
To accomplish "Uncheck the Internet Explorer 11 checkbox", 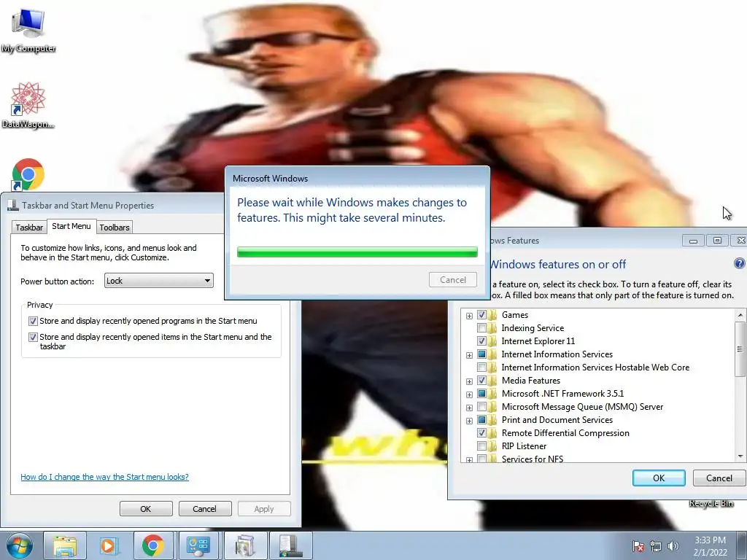I will [x=481, y=341].
